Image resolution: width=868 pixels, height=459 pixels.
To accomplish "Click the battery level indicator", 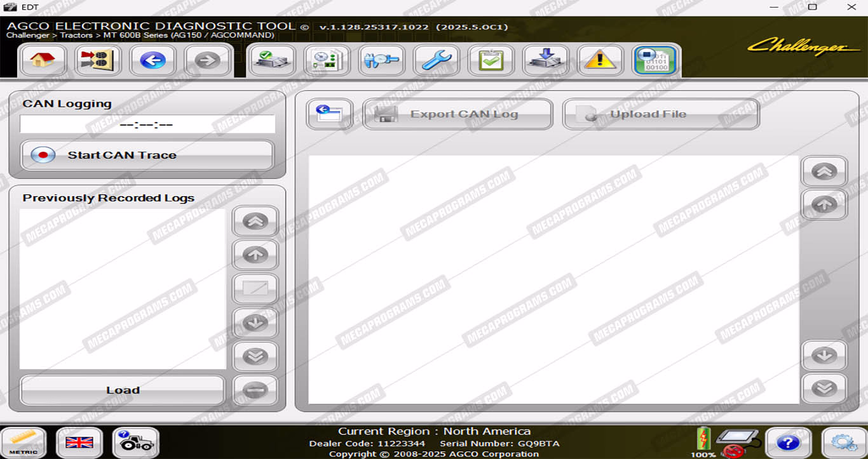I will (703, 439).
